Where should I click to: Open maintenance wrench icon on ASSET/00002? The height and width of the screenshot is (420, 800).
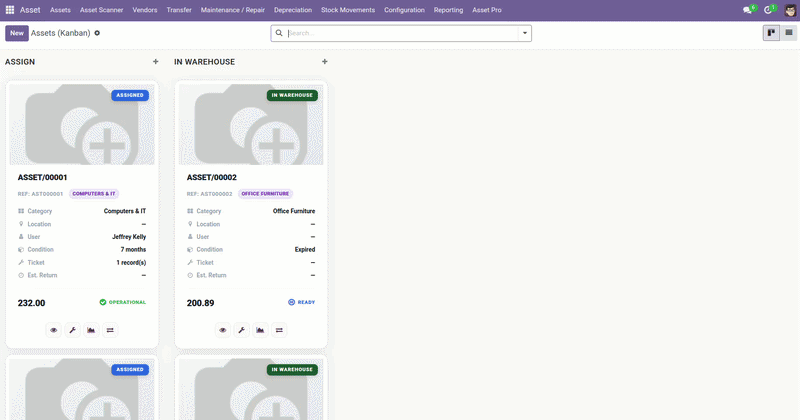click(x=241, y=330)
